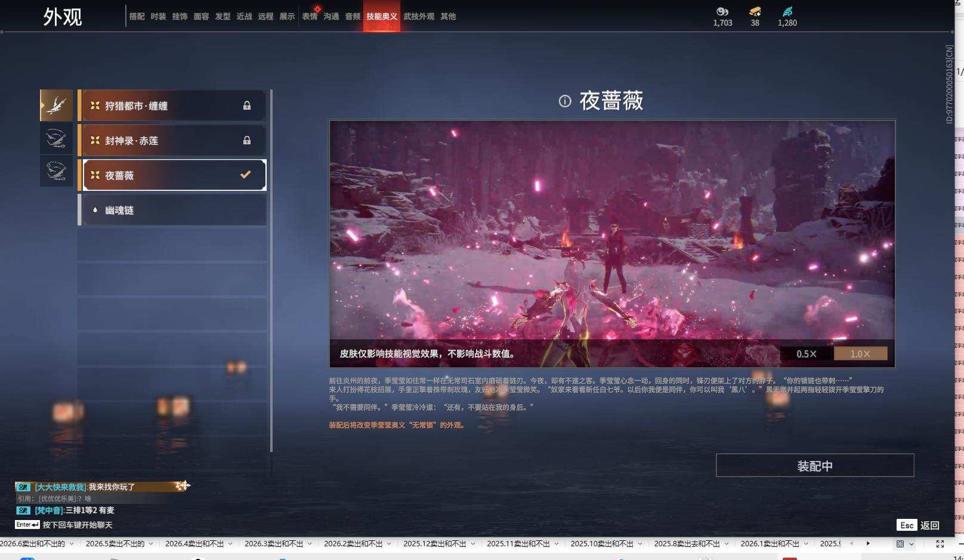Click the orange 装配后将改变季莹莹奥义 note

pos(397,425)
